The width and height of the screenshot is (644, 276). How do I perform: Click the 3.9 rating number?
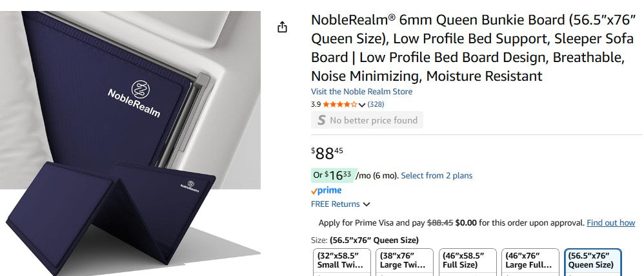[x=316, y=104]
